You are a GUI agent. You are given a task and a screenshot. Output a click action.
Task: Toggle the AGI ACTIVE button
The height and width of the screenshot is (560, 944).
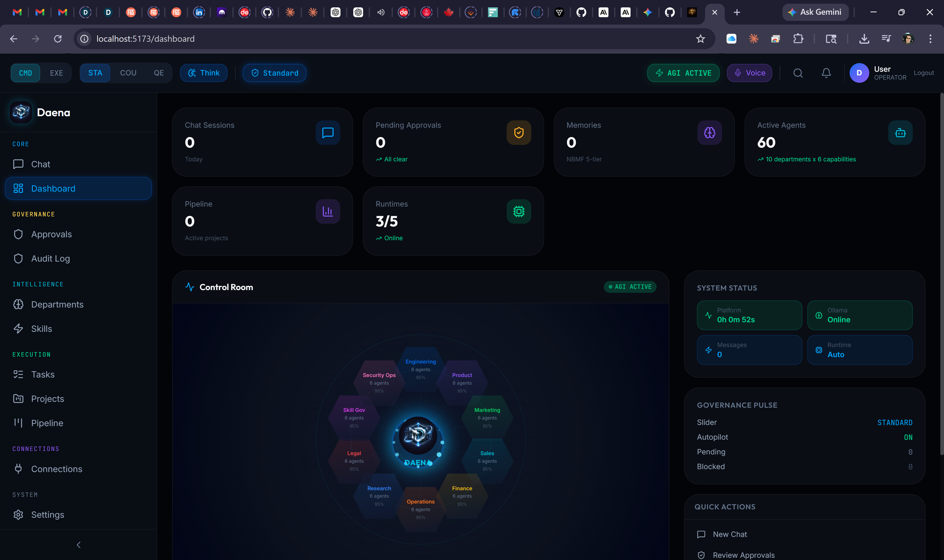(x=683, y=73)
